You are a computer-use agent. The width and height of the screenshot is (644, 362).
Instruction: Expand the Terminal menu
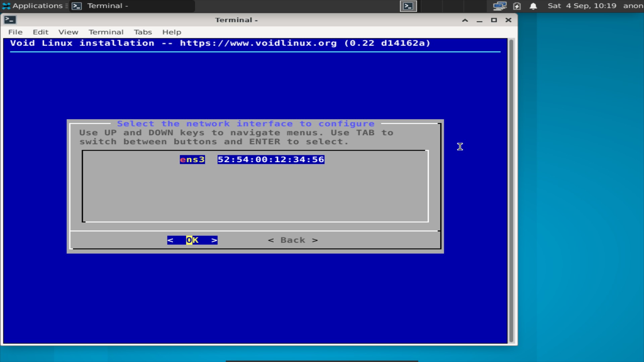coord(106,32)
